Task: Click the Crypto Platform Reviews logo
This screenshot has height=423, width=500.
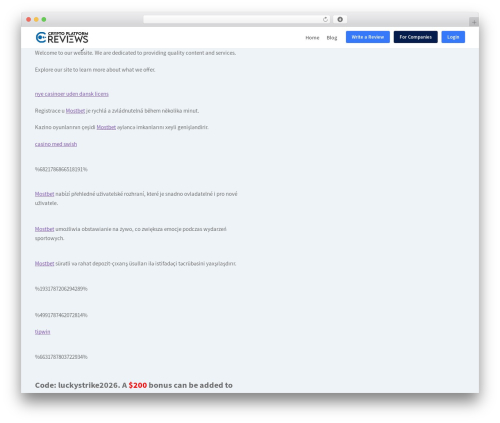Action: click(x=62, y=37)
